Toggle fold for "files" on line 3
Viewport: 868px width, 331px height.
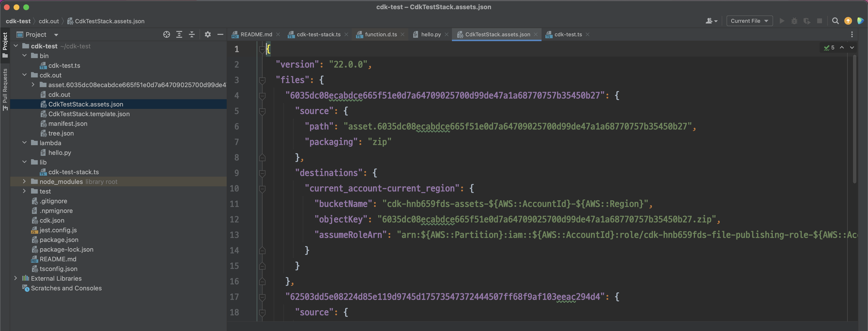262,80
